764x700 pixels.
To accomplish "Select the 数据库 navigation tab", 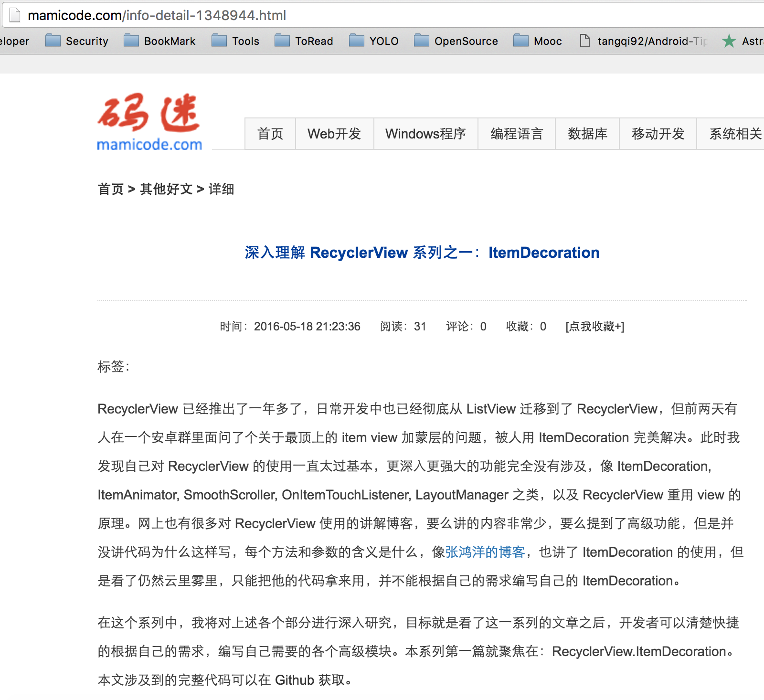I will (587, 134).
